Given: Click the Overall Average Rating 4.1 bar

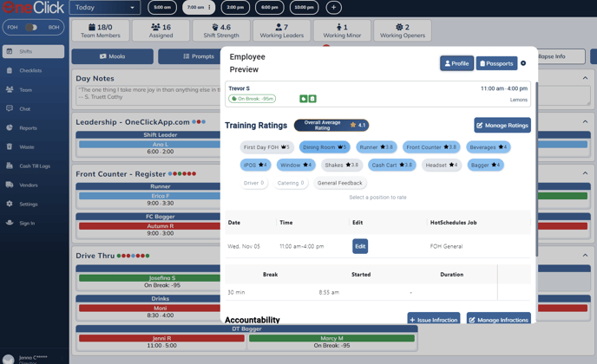Looking at the screenshot, I should [331, 125].
